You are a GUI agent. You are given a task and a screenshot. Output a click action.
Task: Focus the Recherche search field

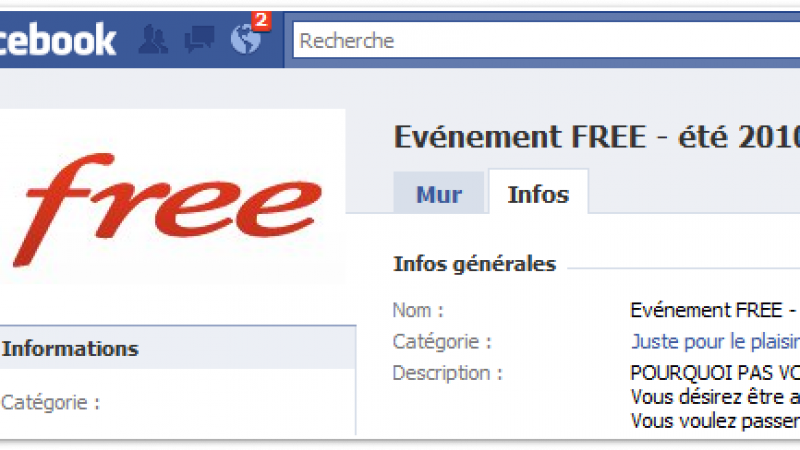click(x=546, y=40)
